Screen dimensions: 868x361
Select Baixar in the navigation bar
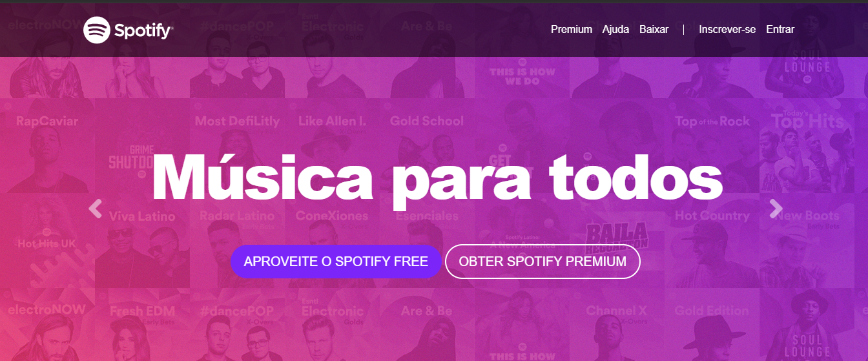[x=654, y=29]
